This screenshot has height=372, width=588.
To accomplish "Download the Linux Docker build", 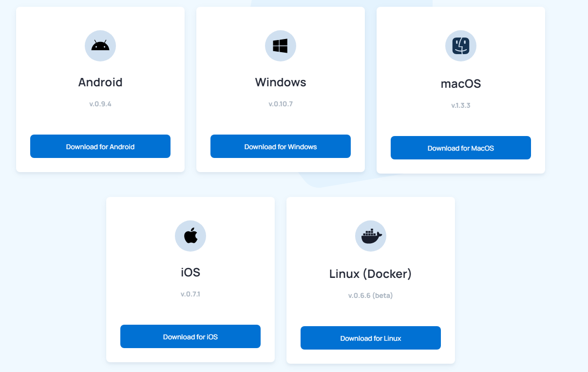I will tap(371, 338).
